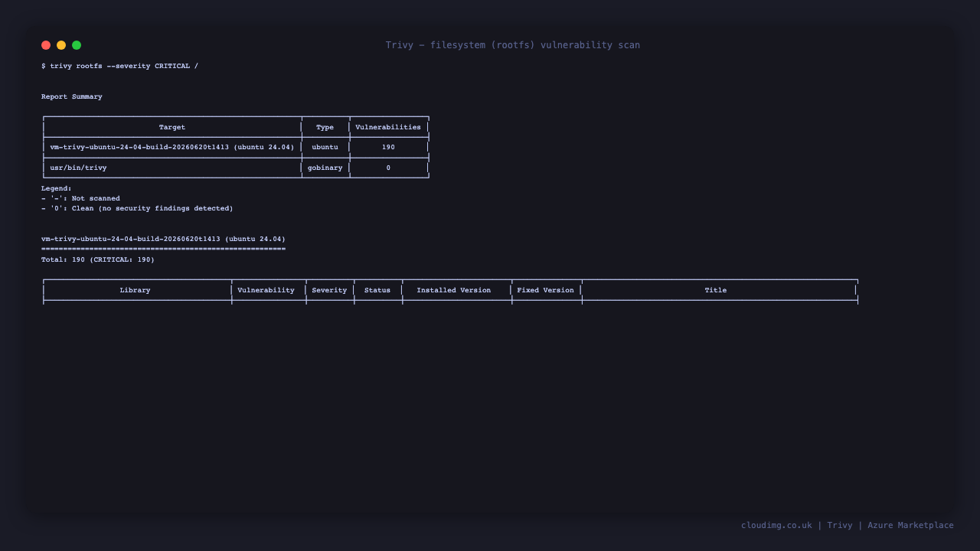The height and width of the screenshot is (551, 980).
Task: Click the 'Title' column header
Action: (716, 290)
